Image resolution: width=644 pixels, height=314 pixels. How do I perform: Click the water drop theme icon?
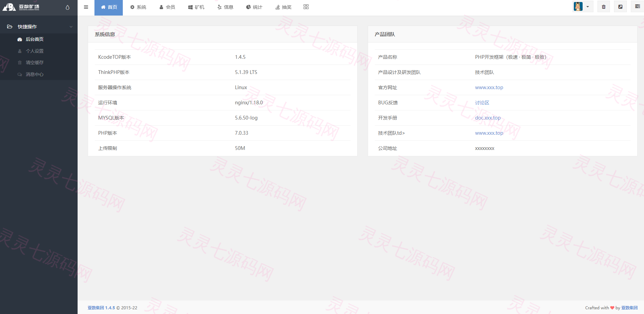click(x=67, y=7)
